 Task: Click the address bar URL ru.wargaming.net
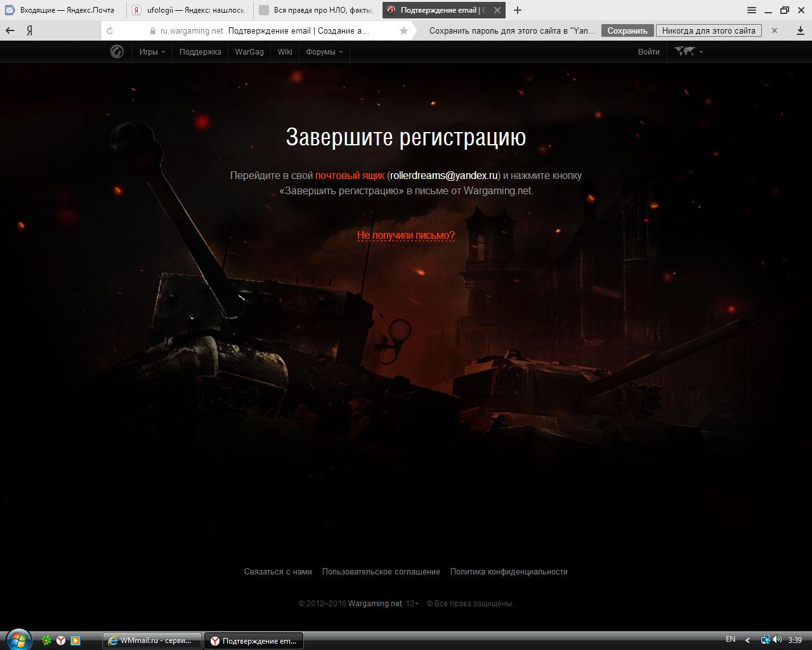click(x=192, y=30)
